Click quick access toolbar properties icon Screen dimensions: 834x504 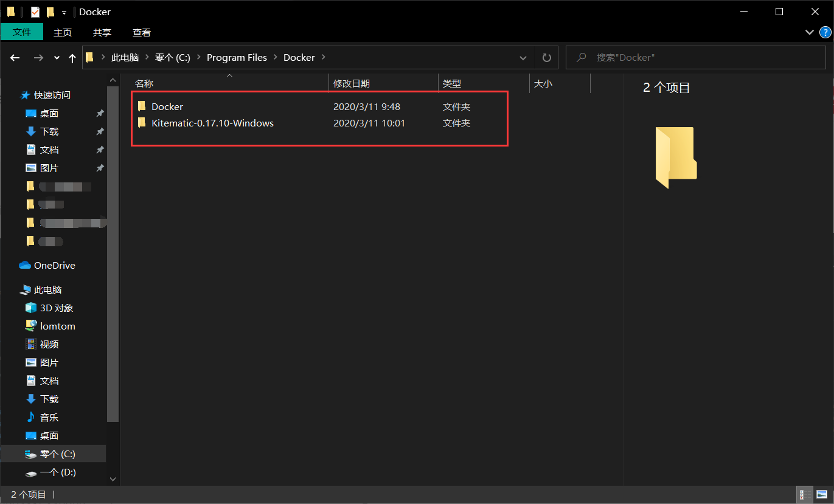point(35,12)
